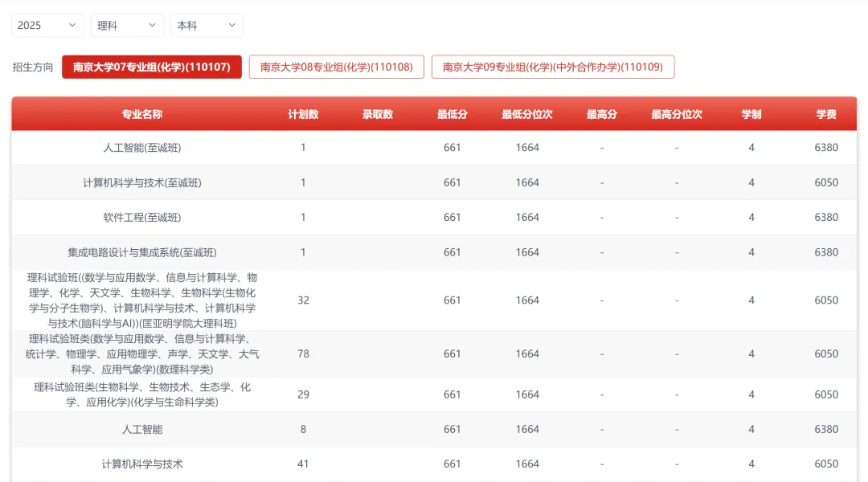
Task: Click tuition 6380 in 集成电路设计与集成系统(至诚班) row
Action: pos(826,252)
